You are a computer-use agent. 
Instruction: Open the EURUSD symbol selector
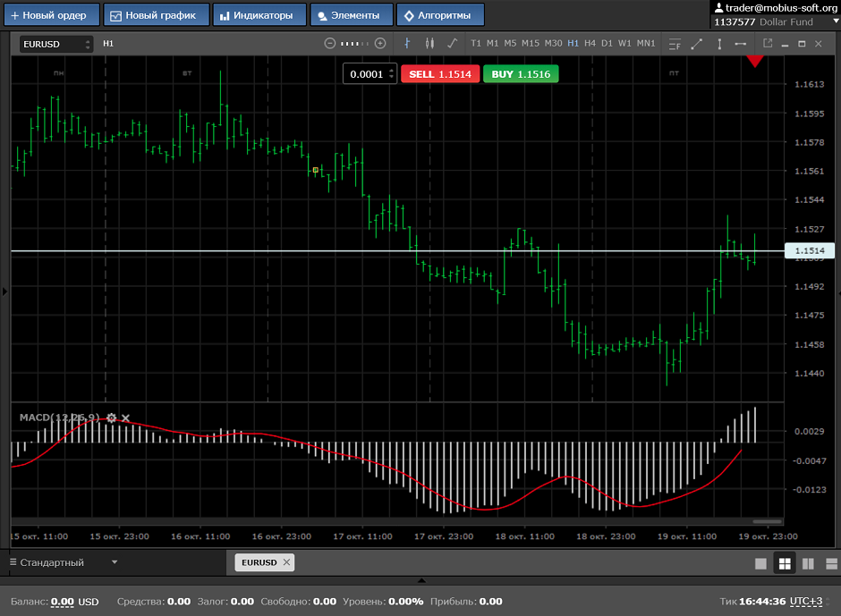coord(56,44)
